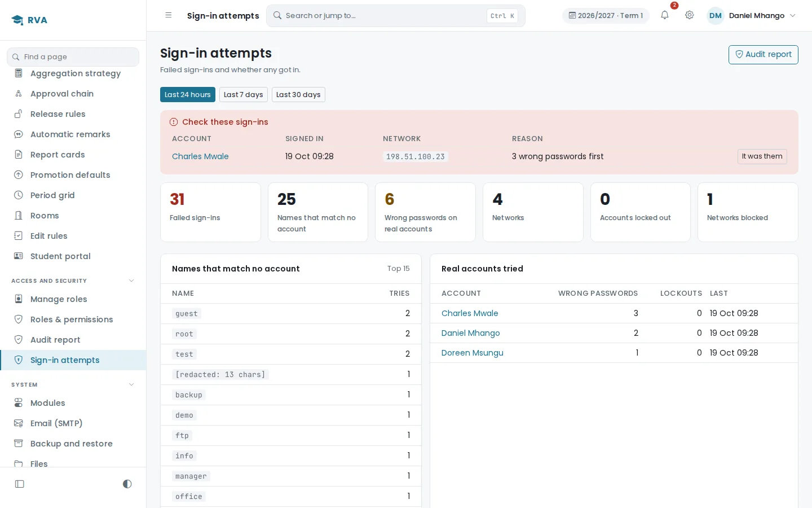Click the DM user avatar
Viewport: 812px width, 508px height.
(x=716, y=16)
